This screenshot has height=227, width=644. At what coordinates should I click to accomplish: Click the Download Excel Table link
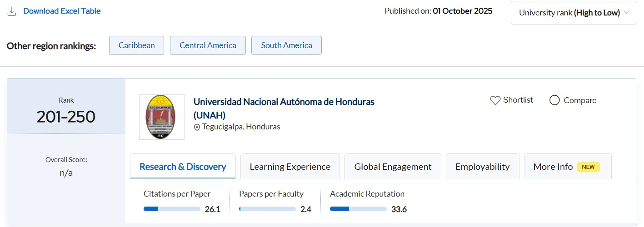click(x=62, y=11)
